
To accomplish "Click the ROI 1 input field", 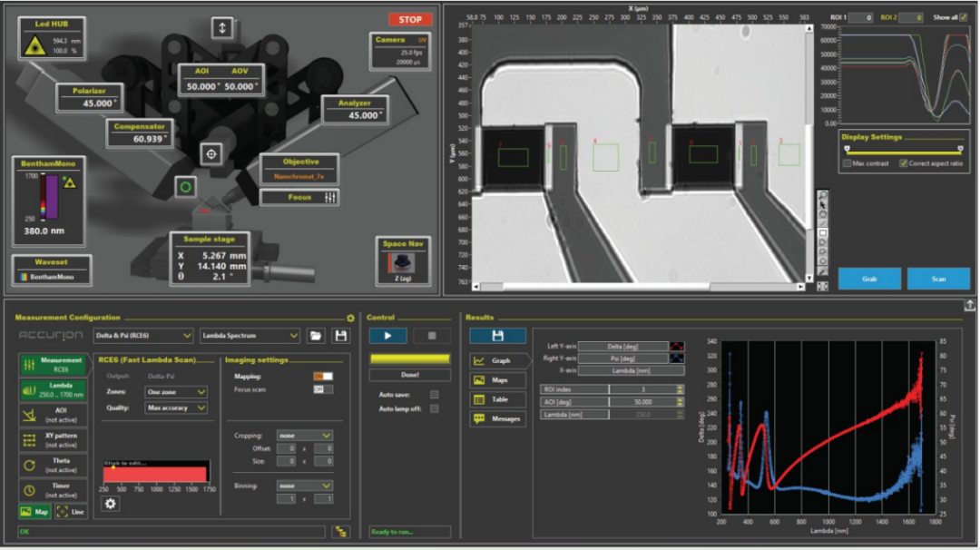I will tap(860, 17).
